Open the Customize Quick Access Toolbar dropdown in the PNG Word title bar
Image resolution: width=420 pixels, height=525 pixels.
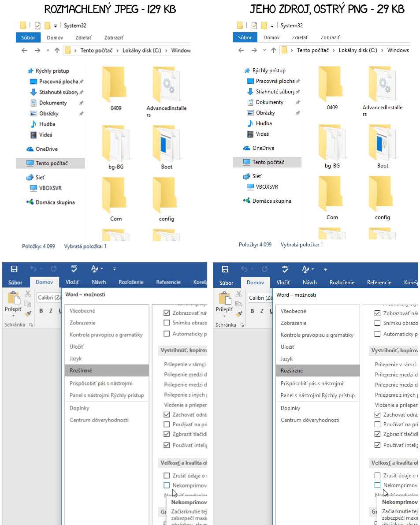click(x=326, y=269)
